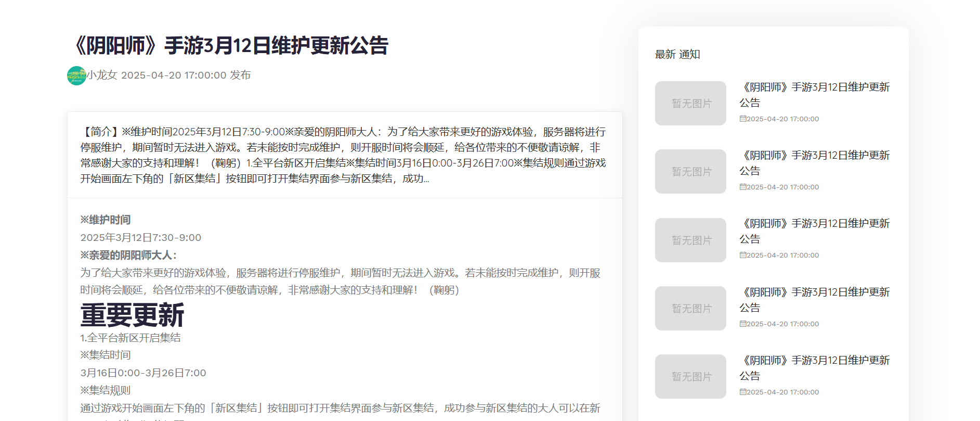Open the second 暂无图片 thumbnail in 最新通知
This screenshot has width=980, height=421.
690,171
